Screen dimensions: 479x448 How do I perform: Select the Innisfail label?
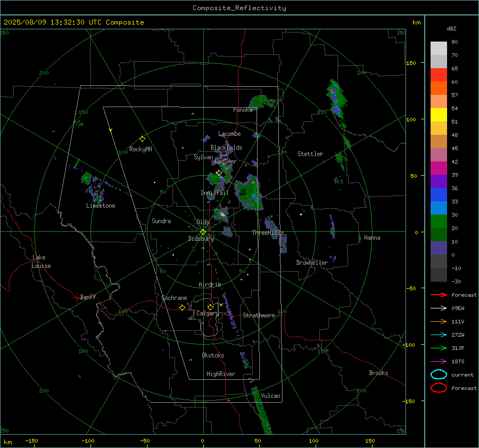tap(214, 193)
